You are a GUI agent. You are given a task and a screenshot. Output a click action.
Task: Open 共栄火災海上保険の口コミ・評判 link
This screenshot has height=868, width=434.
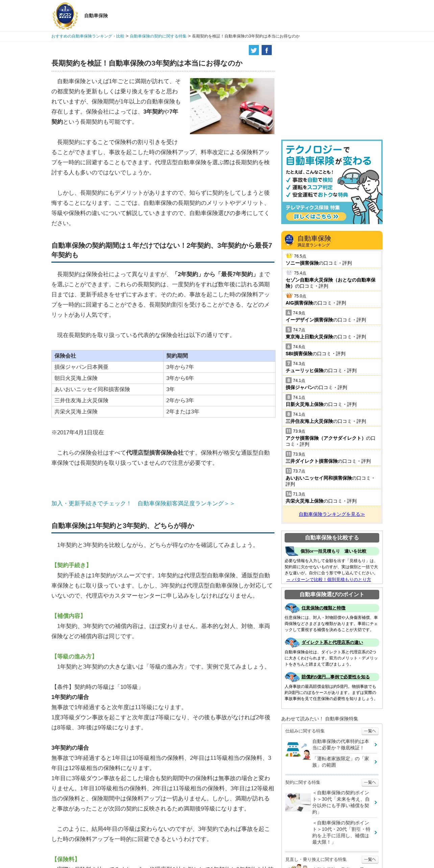click(321, 501)
